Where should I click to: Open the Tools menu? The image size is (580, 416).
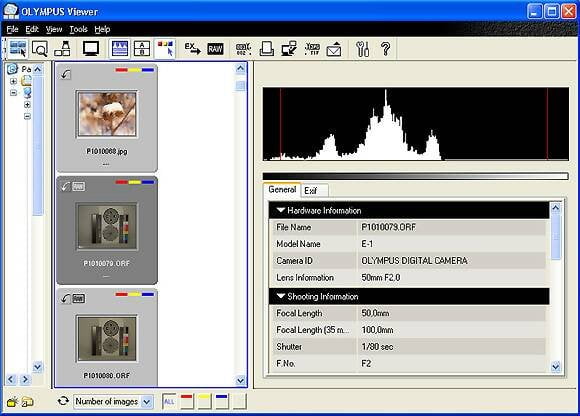pos(78,29)
